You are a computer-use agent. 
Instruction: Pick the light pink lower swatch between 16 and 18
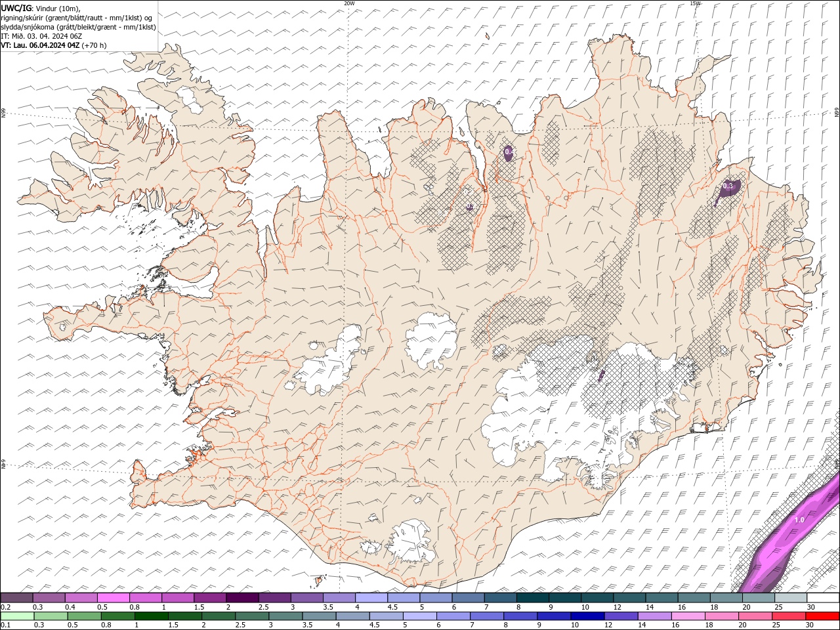point(688,616)
